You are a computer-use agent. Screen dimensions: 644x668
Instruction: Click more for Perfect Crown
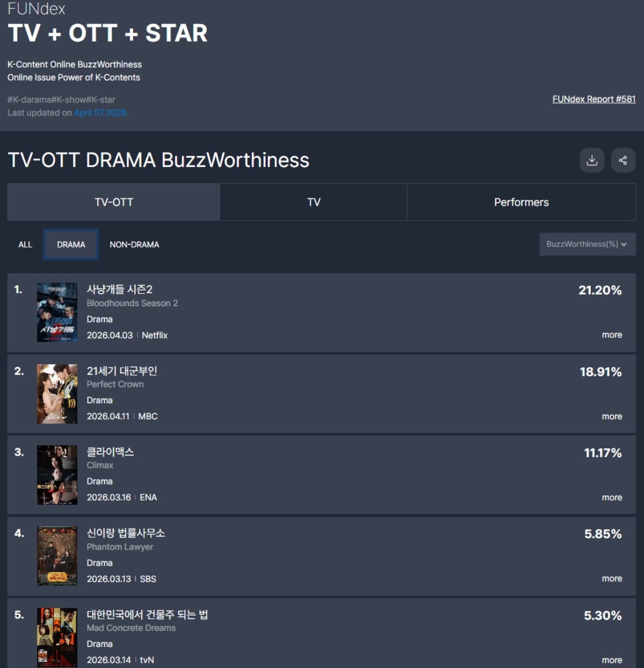[611, 416]
